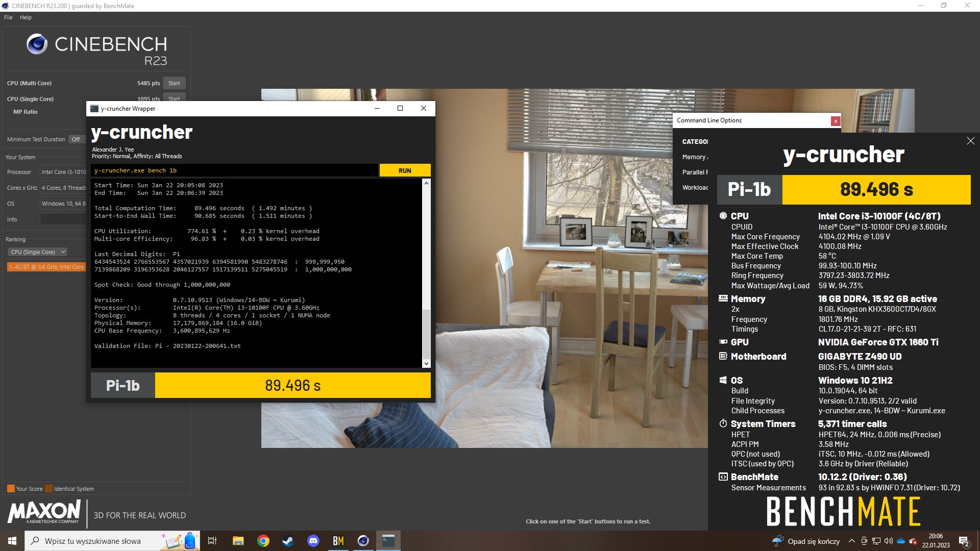This screenshot has width=980, height=551.
Task: Click the Identical System legend swatch
Action: tap(48, 488)
